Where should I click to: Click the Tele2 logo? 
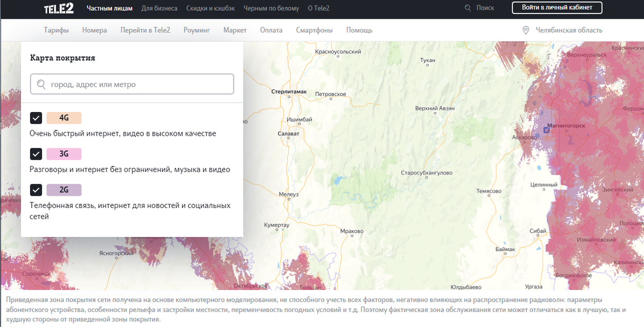pos(59,8)
